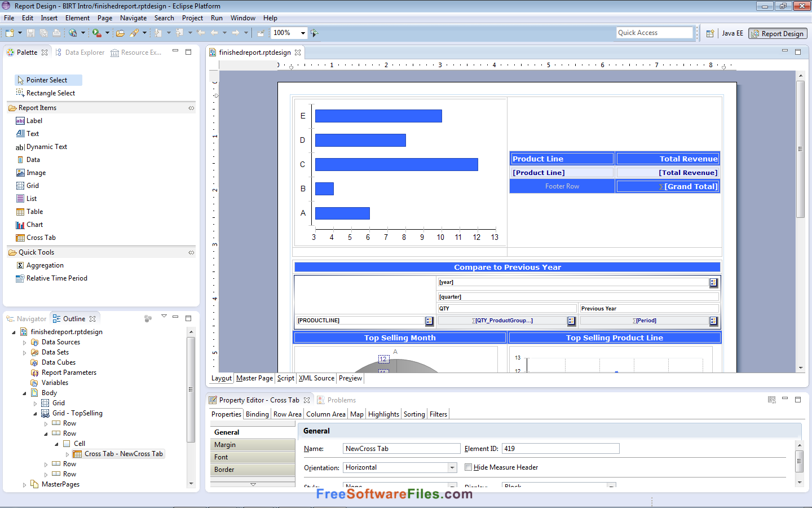Viewport: 812px width, 508px height.
Task: Open the Highlights property tab
Action: tap(383, 414)
